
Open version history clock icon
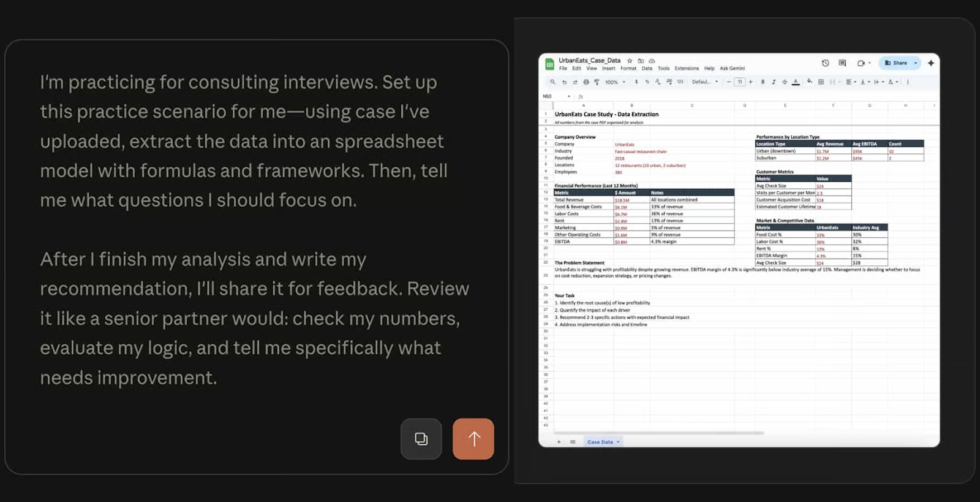tap(825, 63)
